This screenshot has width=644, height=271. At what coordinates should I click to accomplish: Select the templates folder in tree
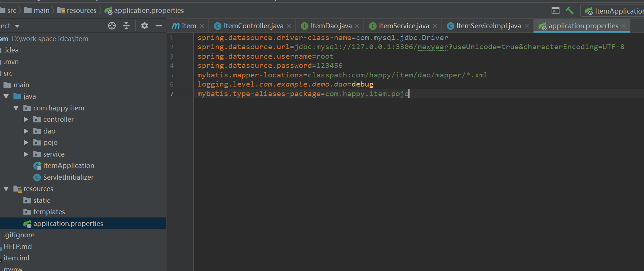(49, 212)
